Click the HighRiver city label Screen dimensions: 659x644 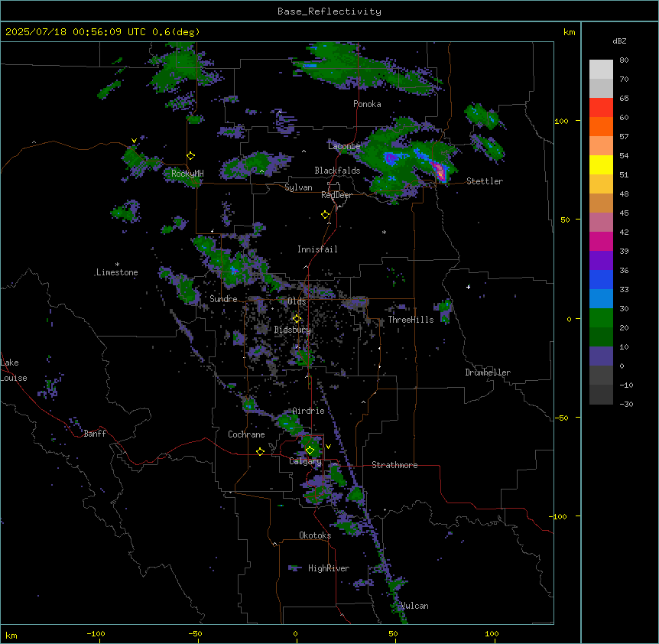tap(329, 568)
